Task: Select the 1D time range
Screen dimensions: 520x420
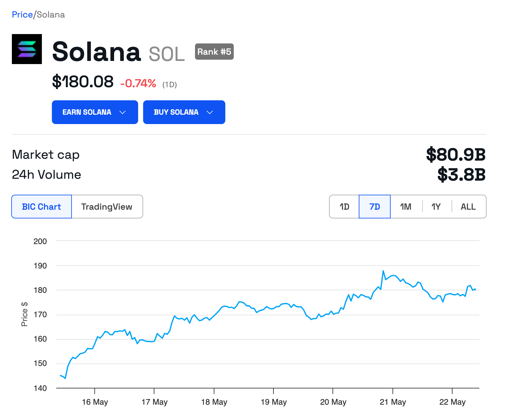Action: (344, 207)
